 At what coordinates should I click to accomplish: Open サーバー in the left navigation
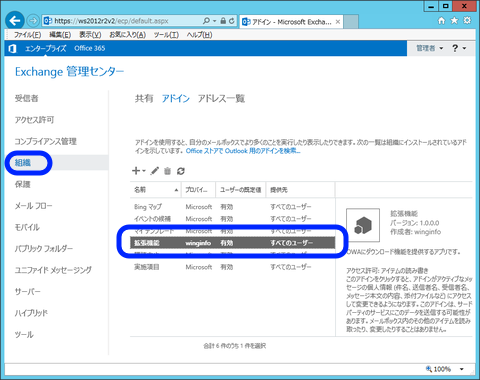(28, 291)
